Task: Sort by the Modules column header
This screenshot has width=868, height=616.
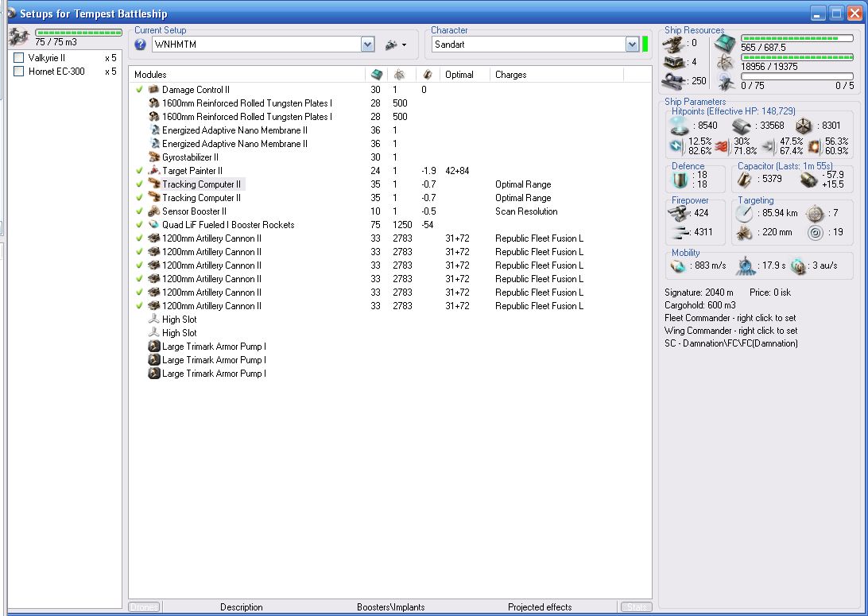Action: (247, 75)
